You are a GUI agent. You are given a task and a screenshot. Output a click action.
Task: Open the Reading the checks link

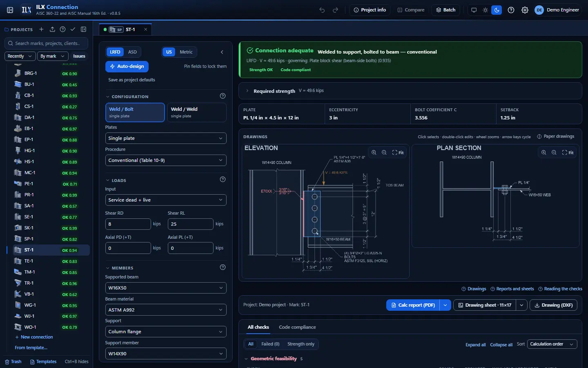pos(560,289)
